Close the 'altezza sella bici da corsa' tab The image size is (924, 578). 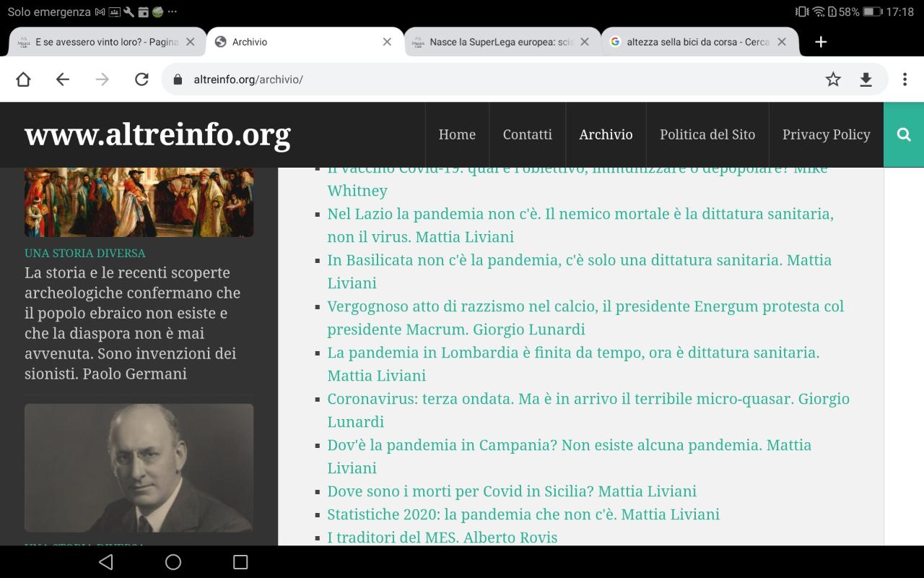pos(782,42)
